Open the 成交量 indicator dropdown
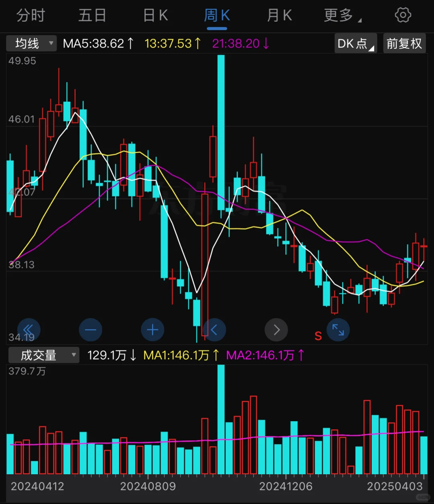 pos(43,355)
